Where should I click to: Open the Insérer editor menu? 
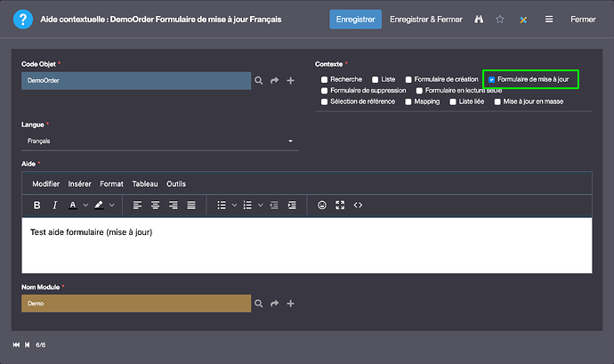tap(79, 183)
